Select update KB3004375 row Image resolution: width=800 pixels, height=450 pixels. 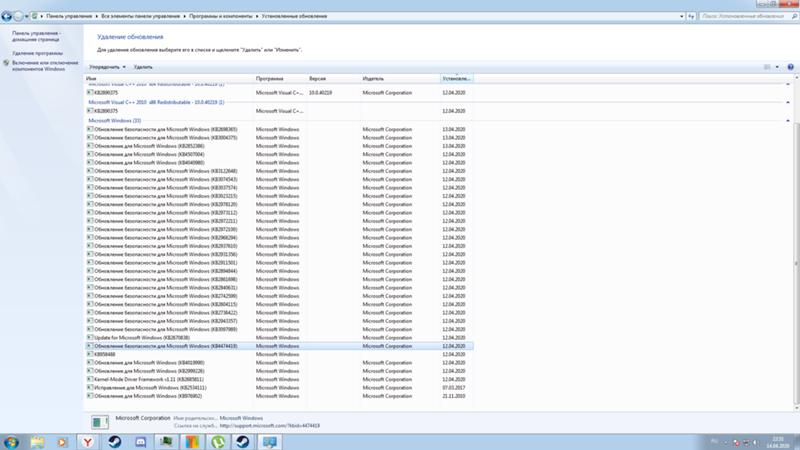(x=279, y=138)
